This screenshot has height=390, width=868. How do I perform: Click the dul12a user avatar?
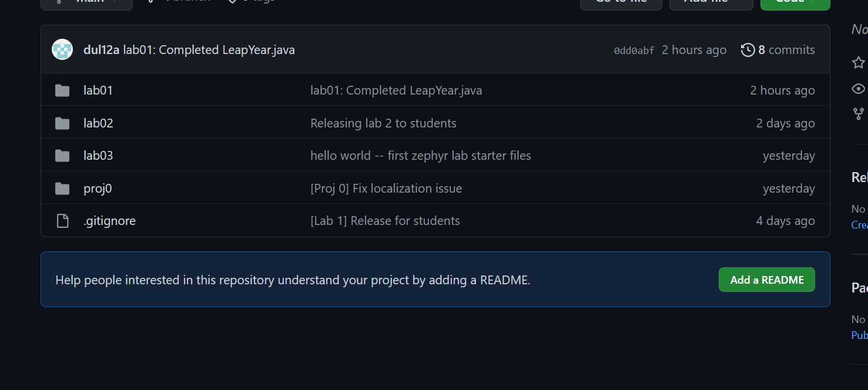coord(62,50)
